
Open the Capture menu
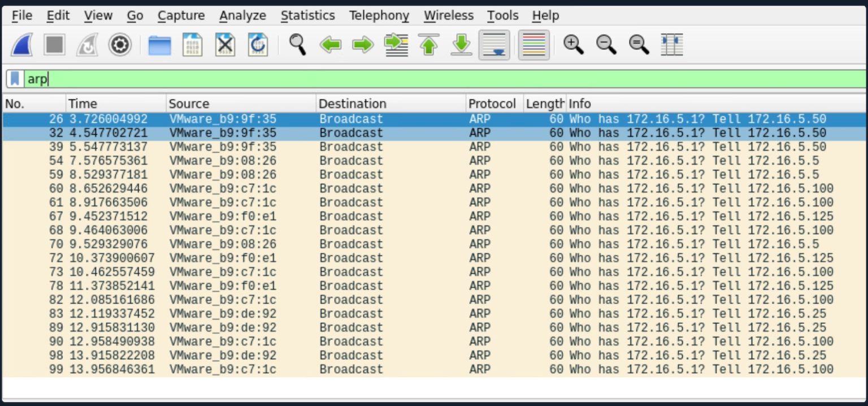[x=181, y=16]
